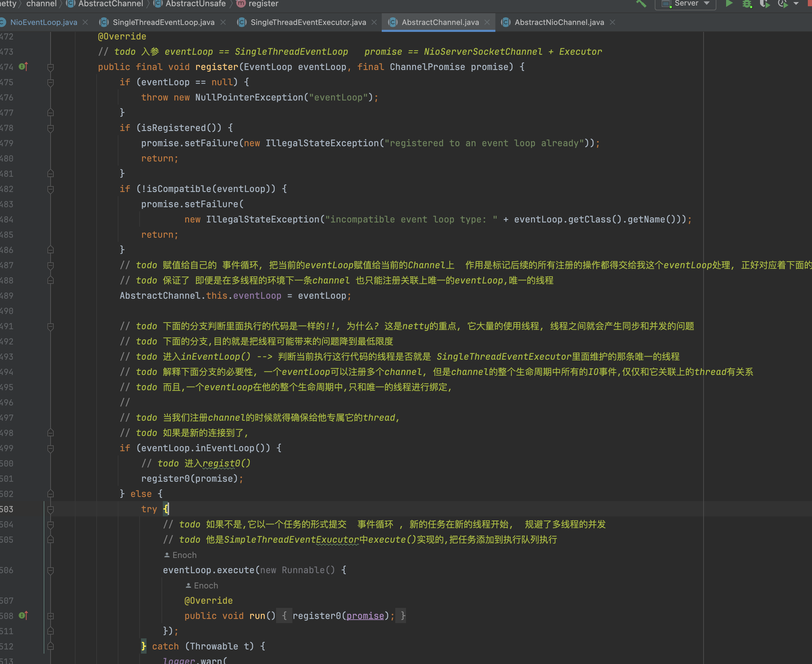Close the SingleThreadEventLoop.java tab
The width and height of the screenshot is (812, 664).
223,22
